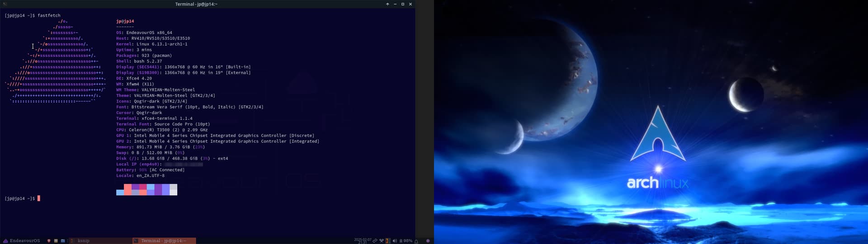Maximize the Terminal window
This screenshot has width=868, height=244.
(x=403, y=4)
